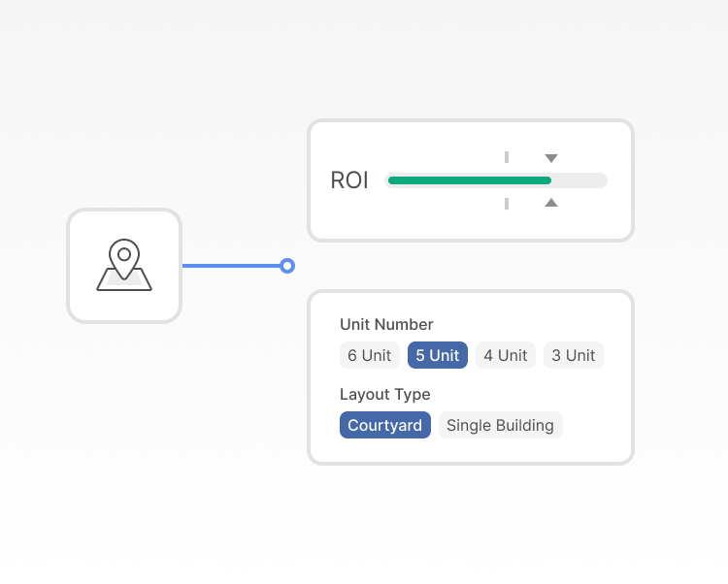Click the blue connector endpoint circle
This screenshot has height=584, width=728.
287,266
